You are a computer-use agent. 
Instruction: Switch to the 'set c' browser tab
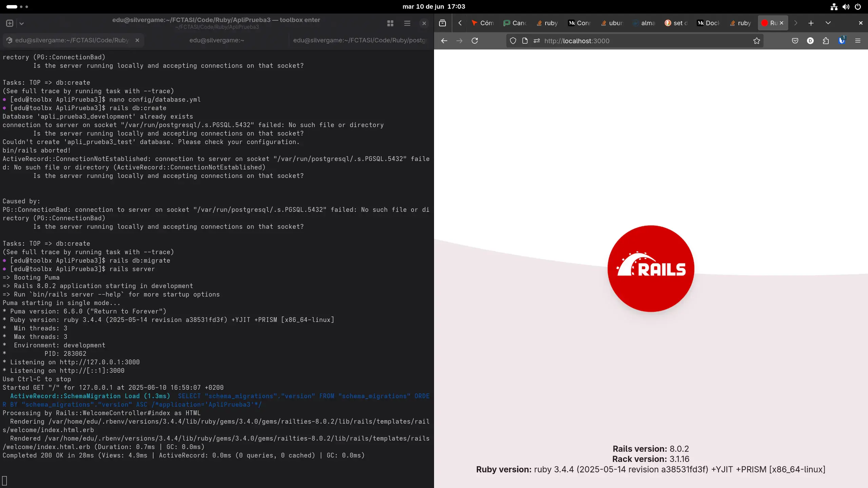coord(676,23)
